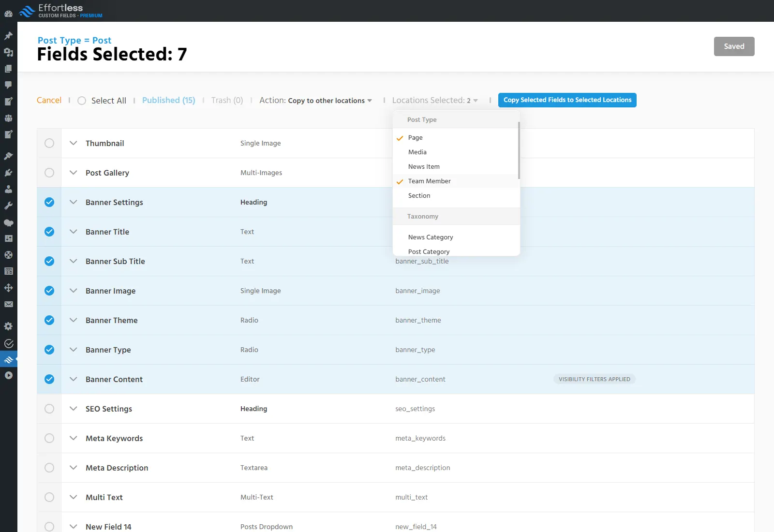The width and height of the screenshot is (774, 532).
Task: Click the Cancel link
Action: coord(48,100)
